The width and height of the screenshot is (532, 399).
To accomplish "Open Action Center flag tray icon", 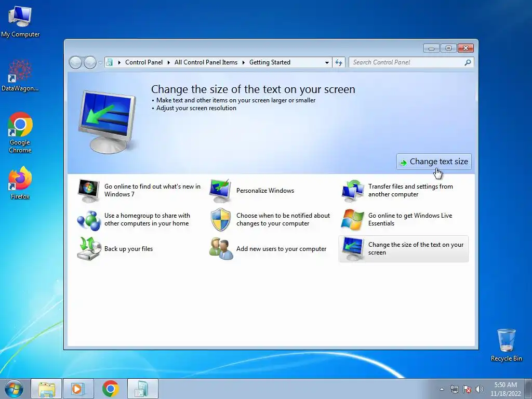I will tap(467, 389).
